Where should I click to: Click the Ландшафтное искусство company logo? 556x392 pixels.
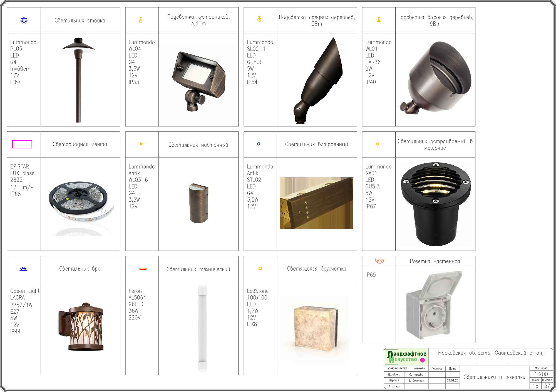(x=406, y=357)
